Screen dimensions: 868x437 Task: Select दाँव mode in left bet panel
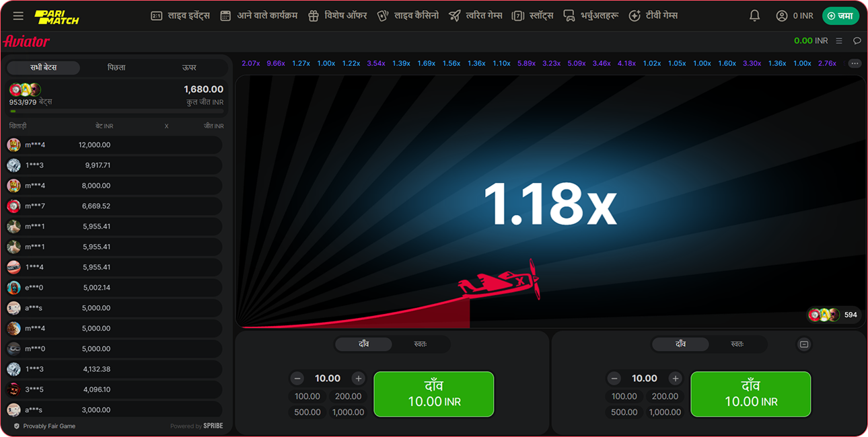(x=363, y=344)
